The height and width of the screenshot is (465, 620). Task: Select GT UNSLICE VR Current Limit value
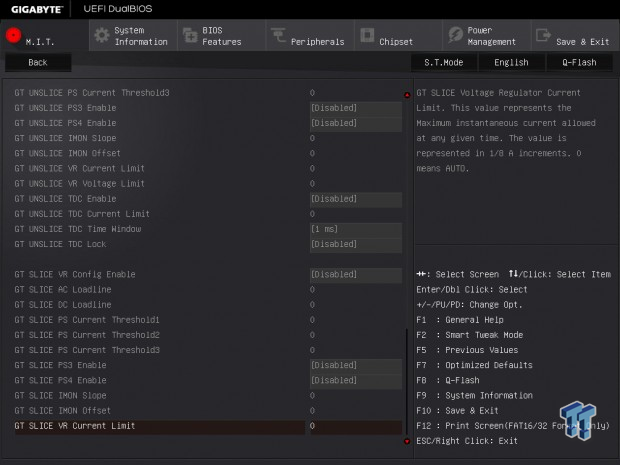click(312, 168)
